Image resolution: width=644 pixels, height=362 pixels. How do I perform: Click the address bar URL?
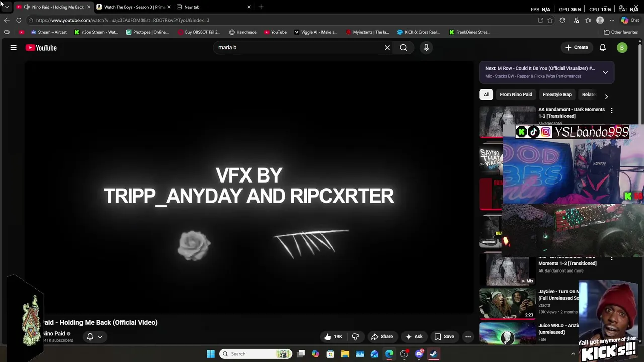pos(123,20)
